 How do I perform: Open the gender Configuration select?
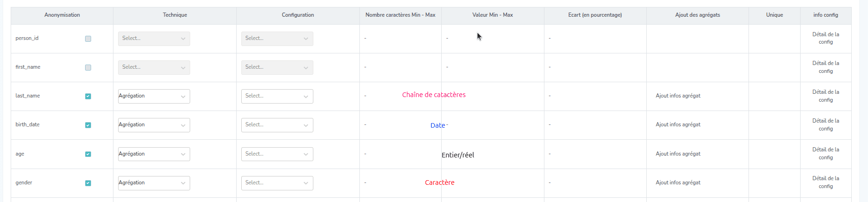(277, 183)
